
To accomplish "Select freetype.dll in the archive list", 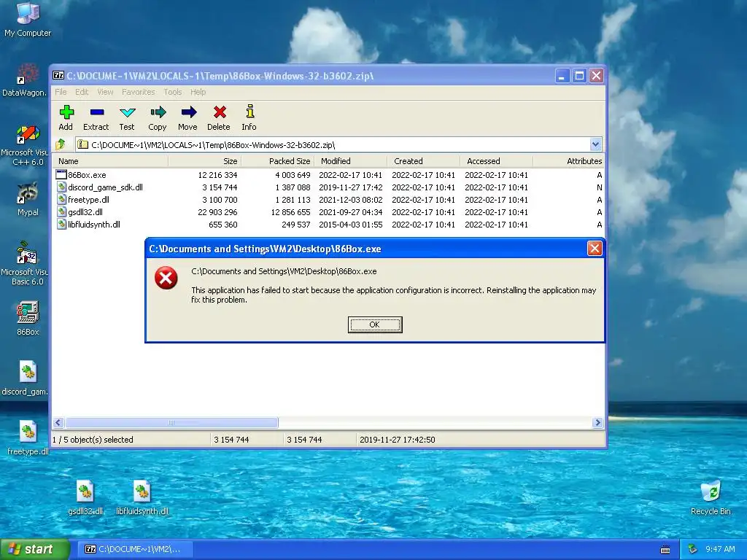I will click(83, 200).
